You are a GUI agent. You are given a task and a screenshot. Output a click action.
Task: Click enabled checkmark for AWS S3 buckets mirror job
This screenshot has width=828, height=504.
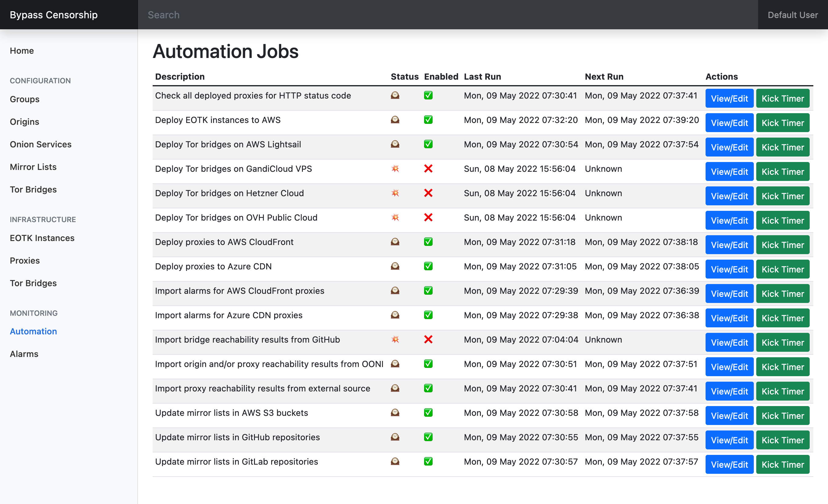[x=428, y=413]
